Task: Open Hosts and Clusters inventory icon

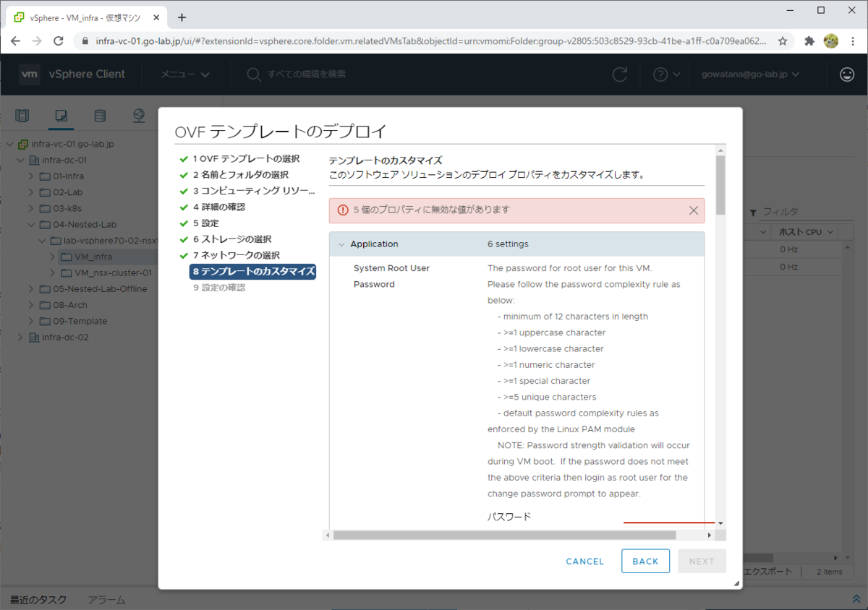Action: [22, 116]
